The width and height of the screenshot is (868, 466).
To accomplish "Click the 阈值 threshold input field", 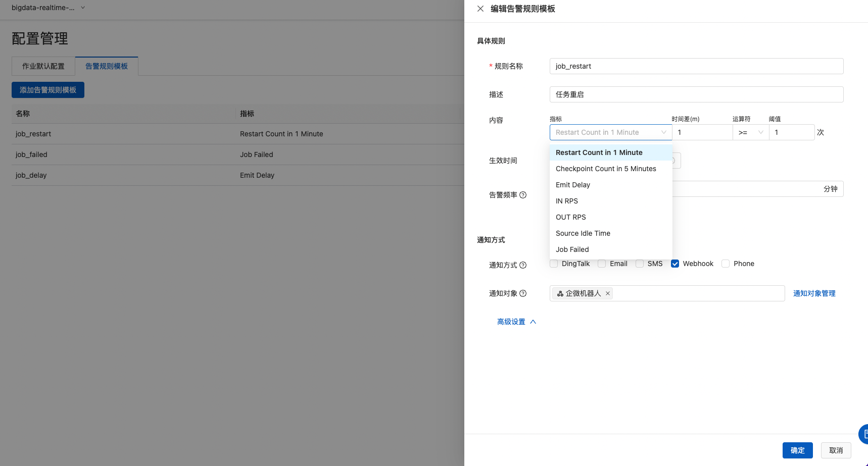I will click(792, 132).
